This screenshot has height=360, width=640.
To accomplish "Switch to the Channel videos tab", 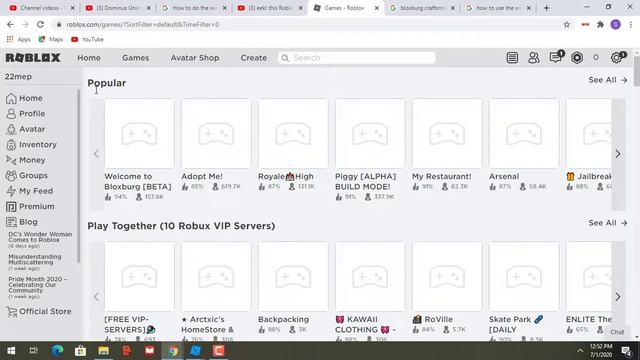I will pos(42,8).
